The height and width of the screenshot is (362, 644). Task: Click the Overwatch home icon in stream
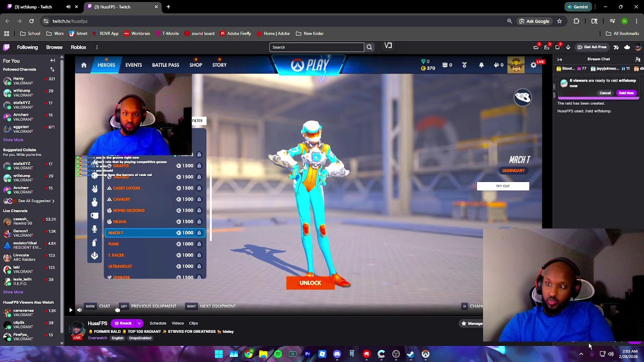84,65
